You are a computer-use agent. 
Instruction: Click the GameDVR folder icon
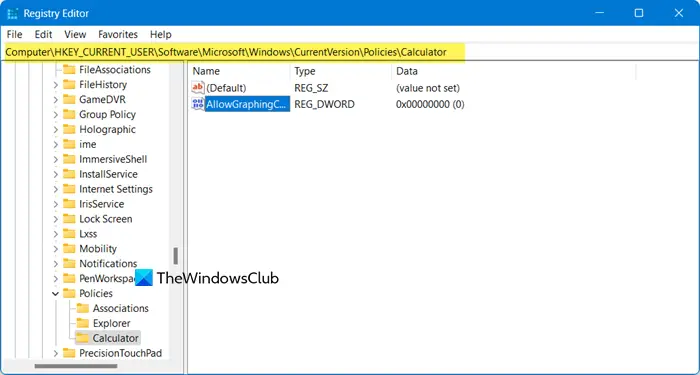(x=69, y=100)
